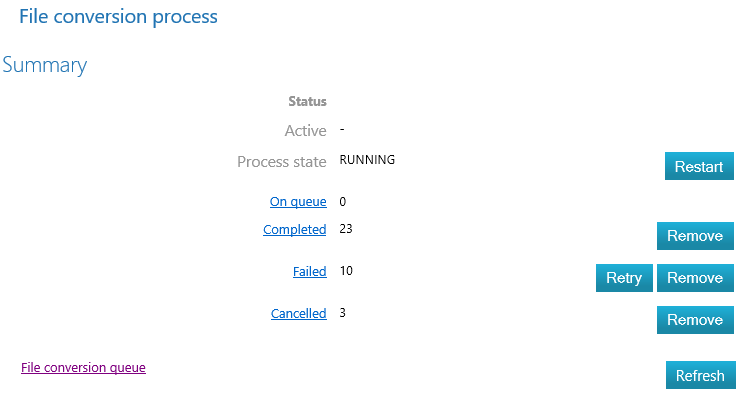Retry the failed conversions
This screenshot has width=746, height=402.
(624, 278)
